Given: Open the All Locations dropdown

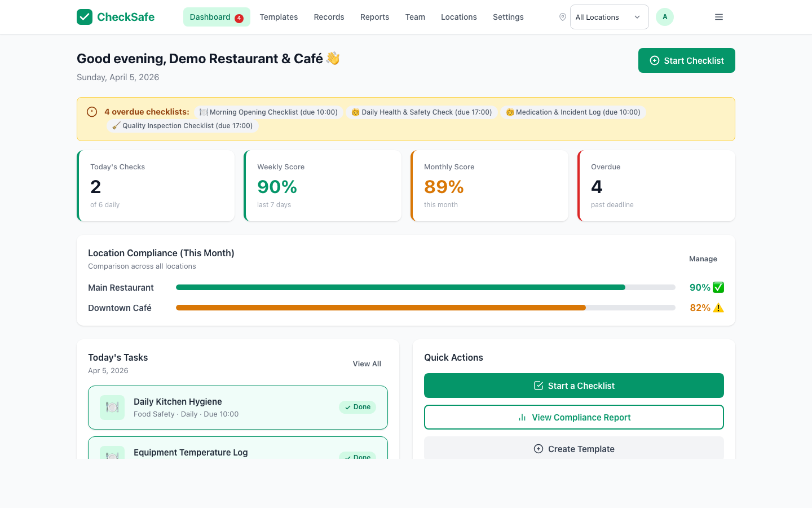Looking at the screenshot, I should point(609,17).
